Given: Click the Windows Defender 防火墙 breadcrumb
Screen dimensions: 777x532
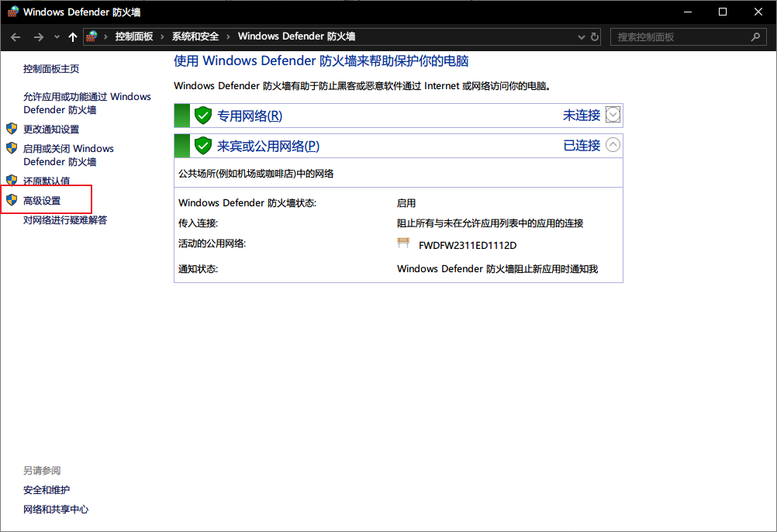Looking at the screenshot, I should pos(296,36).
